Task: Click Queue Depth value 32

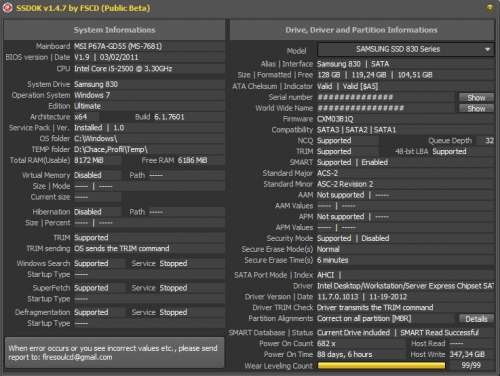Action: pyautogui.click(x=489, y=141)
